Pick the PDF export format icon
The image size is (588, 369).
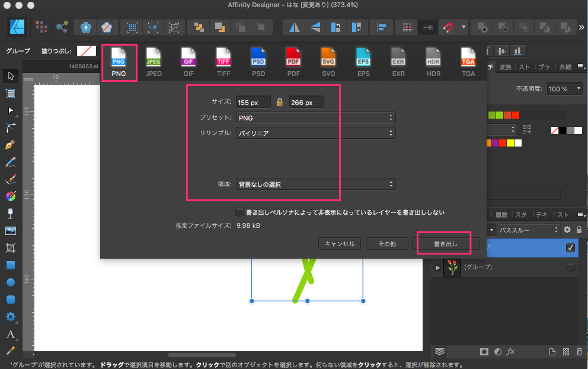click(x=293, y=62)
